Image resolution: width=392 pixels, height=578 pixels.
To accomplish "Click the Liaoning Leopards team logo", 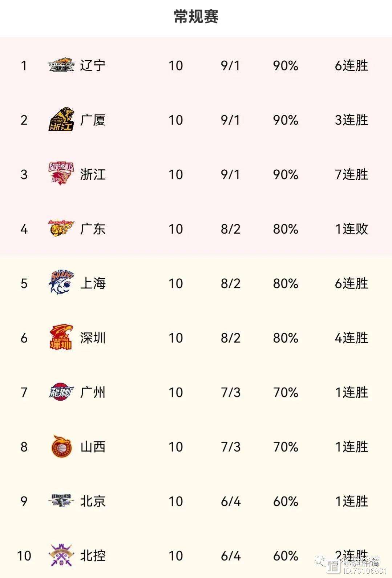I will (61, 65).
